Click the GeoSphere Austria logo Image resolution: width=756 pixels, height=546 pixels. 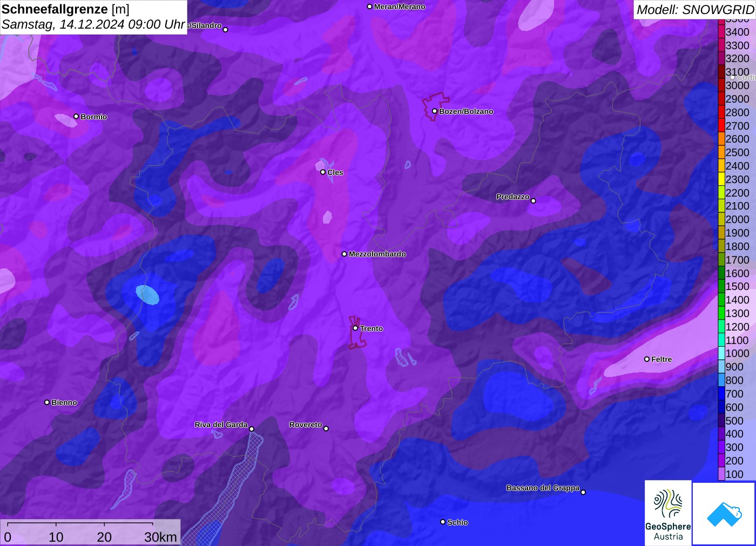668,513
